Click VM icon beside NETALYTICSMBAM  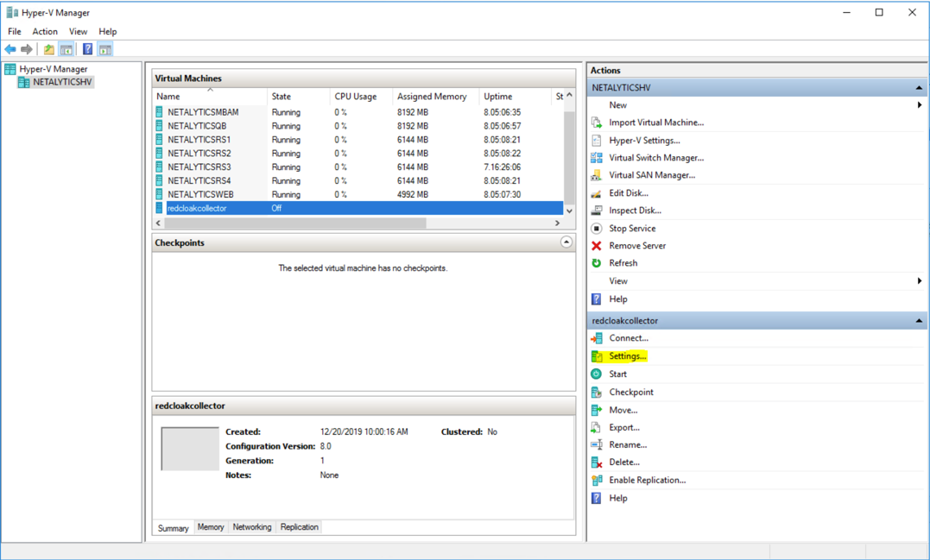tap(159, 112)
